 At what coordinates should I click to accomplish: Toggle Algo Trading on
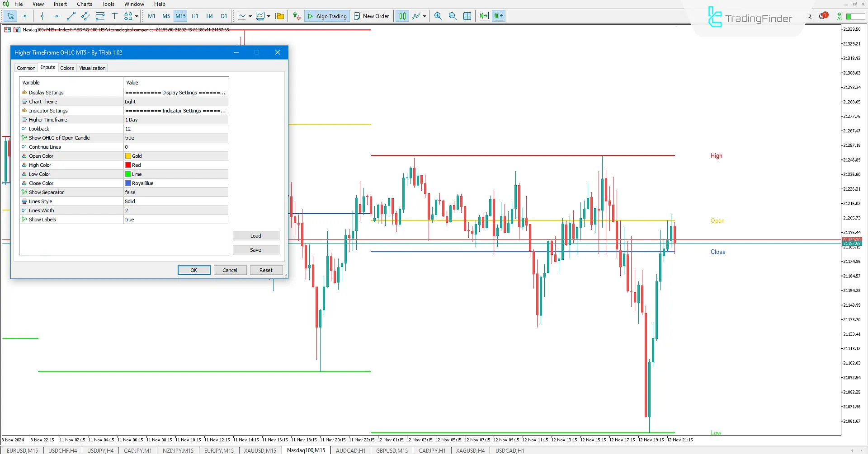tap(327, 16)
